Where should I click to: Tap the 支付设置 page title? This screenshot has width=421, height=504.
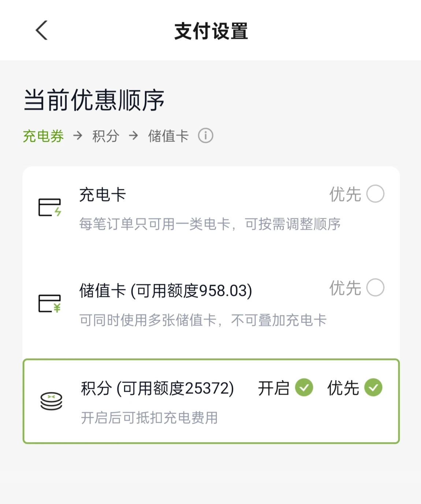(x=211, y=31)
